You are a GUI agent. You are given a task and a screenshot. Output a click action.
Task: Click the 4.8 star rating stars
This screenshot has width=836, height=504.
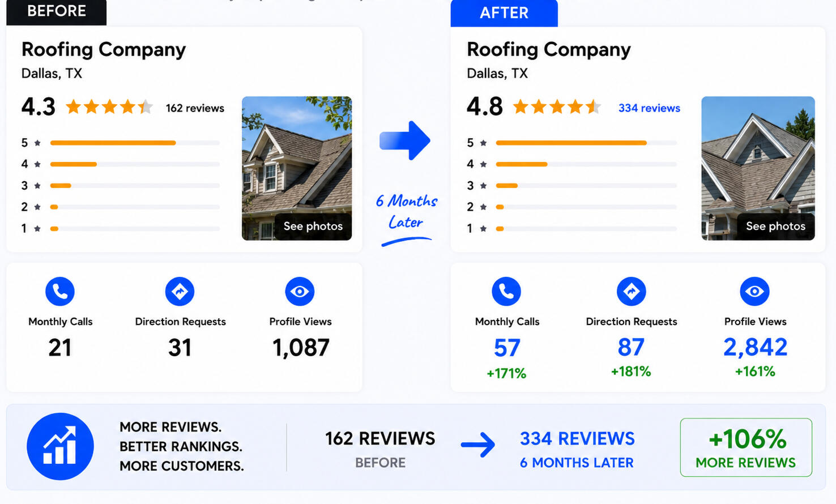pos(557,107)
